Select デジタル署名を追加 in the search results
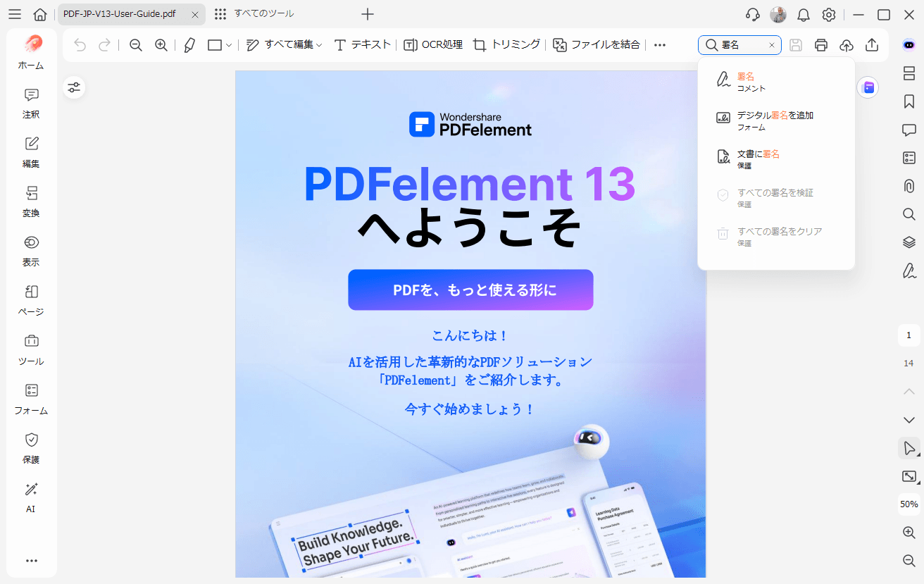Viewport: 924px width, 584px height. [776, 120]
